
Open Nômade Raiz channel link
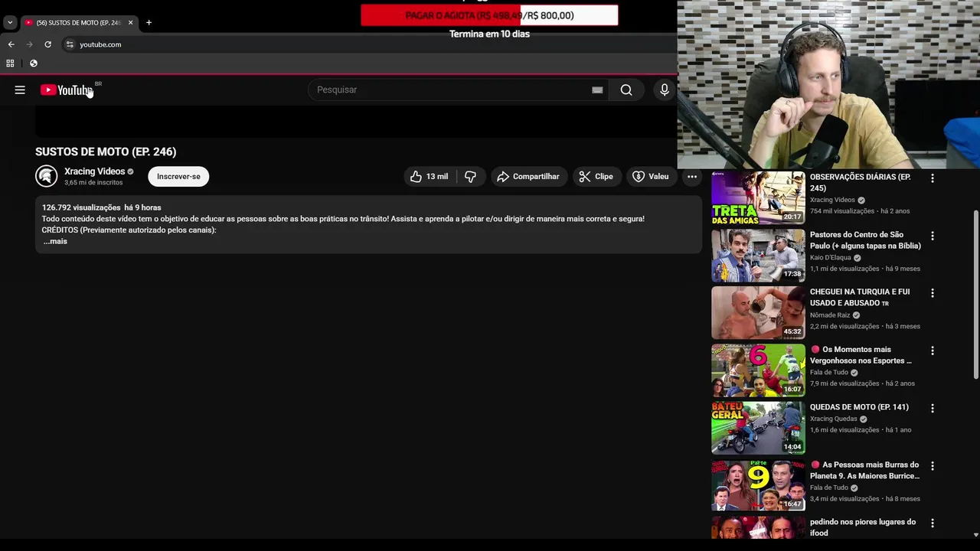point(830,315)
